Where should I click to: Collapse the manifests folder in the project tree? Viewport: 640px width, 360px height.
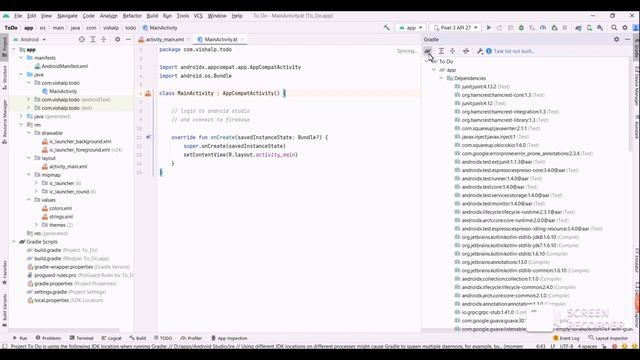(21, 58)
